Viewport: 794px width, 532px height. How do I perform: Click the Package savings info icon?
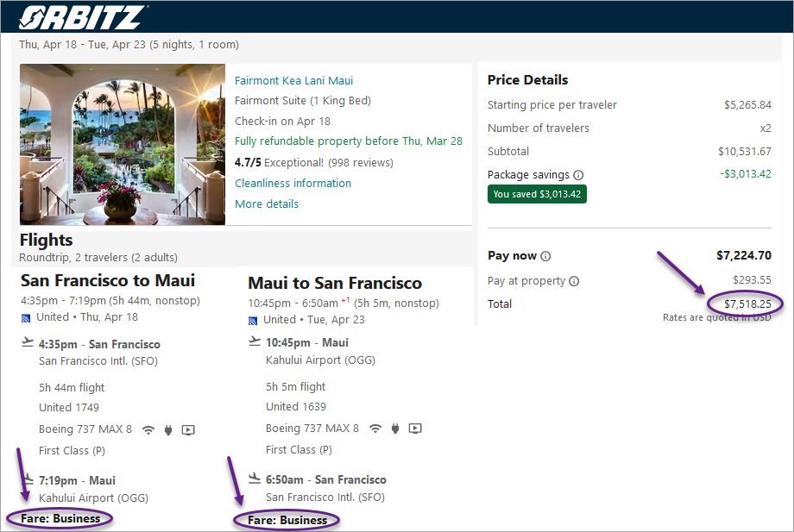coord(578,175)
